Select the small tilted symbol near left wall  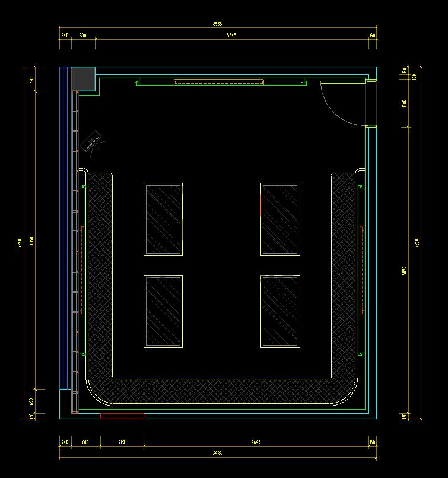pos(93,141)
